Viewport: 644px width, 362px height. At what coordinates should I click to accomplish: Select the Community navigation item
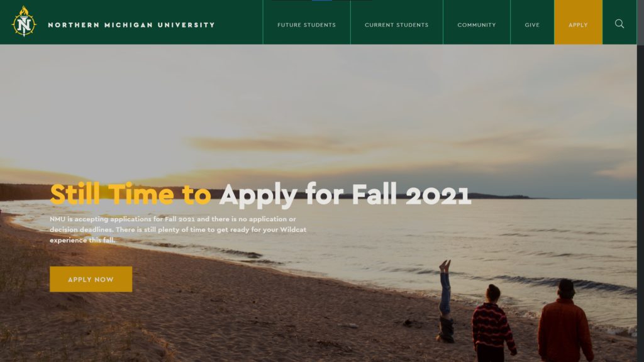(x=477, y=25)
